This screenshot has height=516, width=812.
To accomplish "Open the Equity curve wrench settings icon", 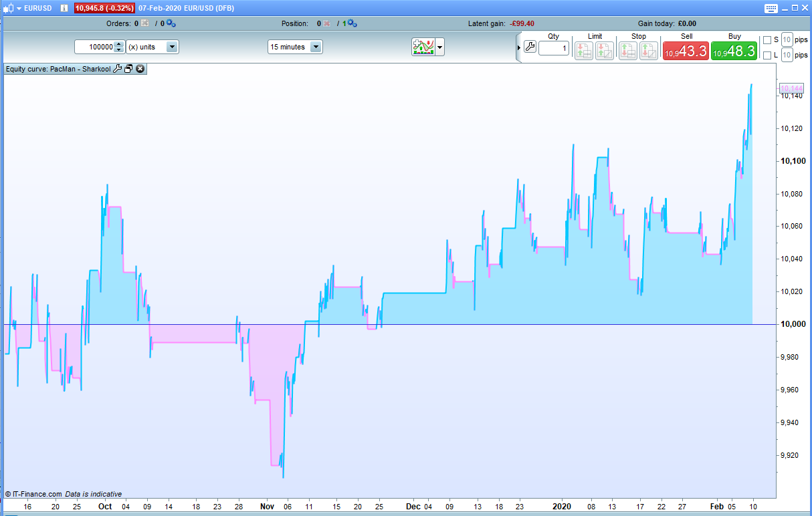I will pos(118,69).
